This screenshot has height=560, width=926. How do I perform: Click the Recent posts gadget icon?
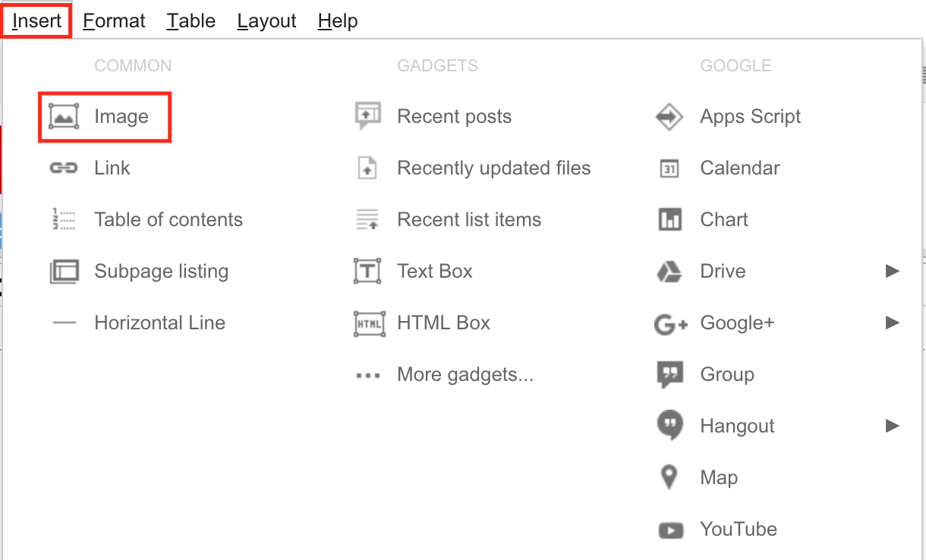click(x=367, y=117)
